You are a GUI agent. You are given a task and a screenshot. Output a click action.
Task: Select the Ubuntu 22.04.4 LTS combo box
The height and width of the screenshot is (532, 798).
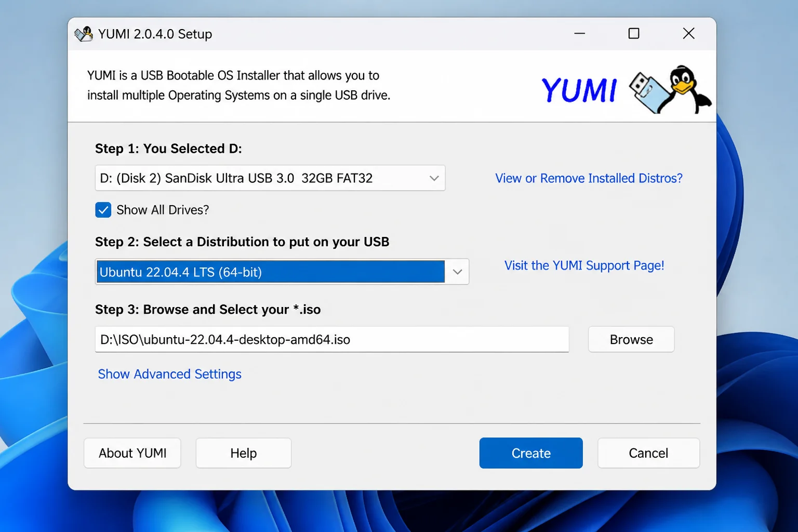click(282, 272)
